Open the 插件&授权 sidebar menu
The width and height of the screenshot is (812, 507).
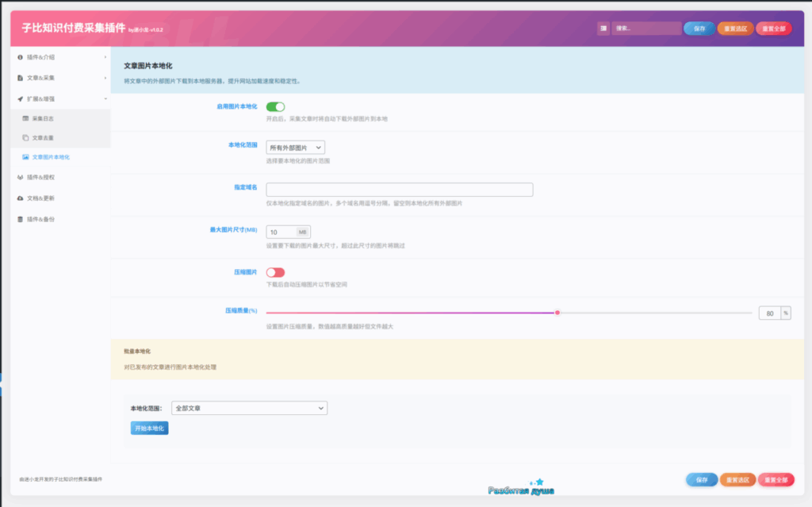41,178
